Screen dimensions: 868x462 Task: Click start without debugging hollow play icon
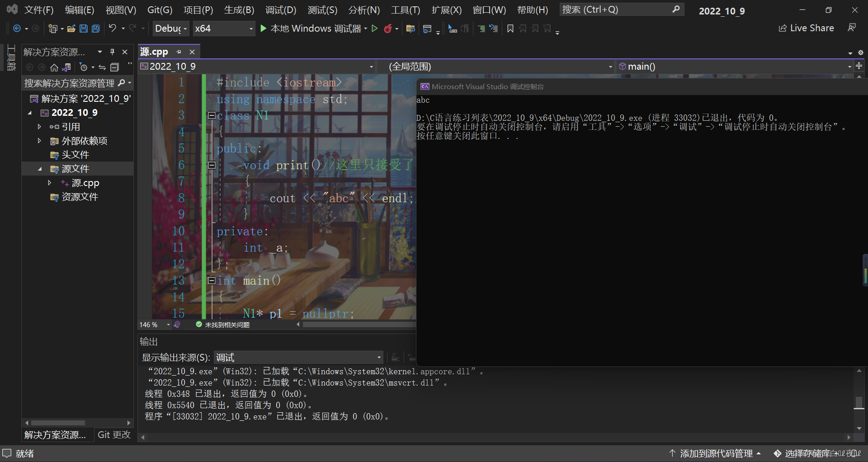[x=374, y=29]
